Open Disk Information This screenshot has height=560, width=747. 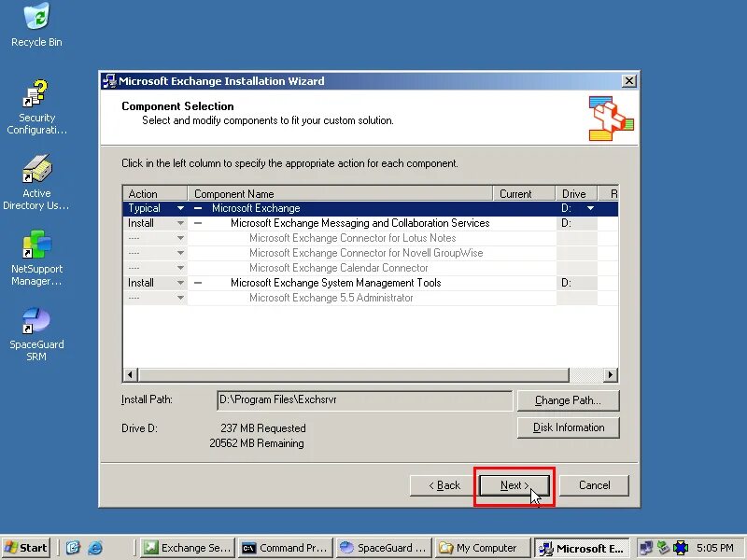coord(568,427)
